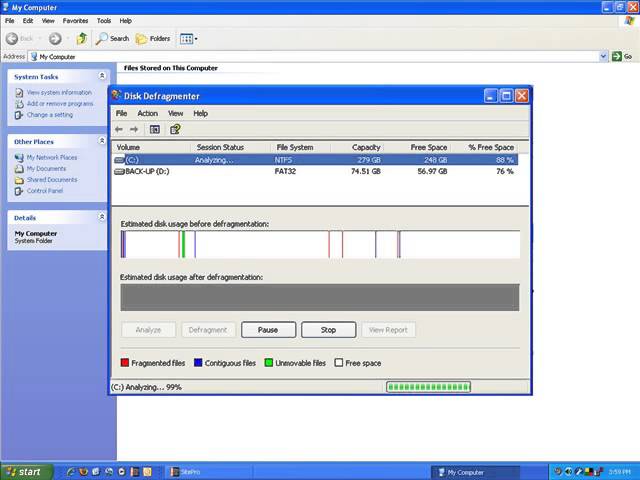Click the Stop button

(x=328, y=330)
